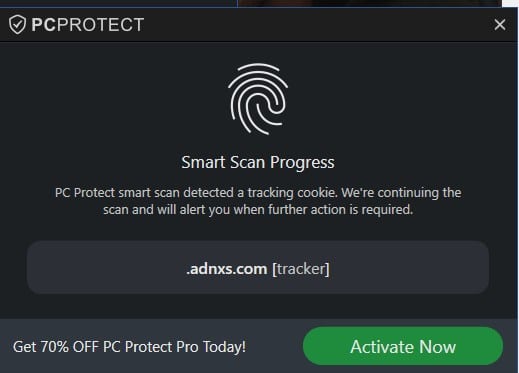Click empty left area of tracker result box

[x=100, y=268]
